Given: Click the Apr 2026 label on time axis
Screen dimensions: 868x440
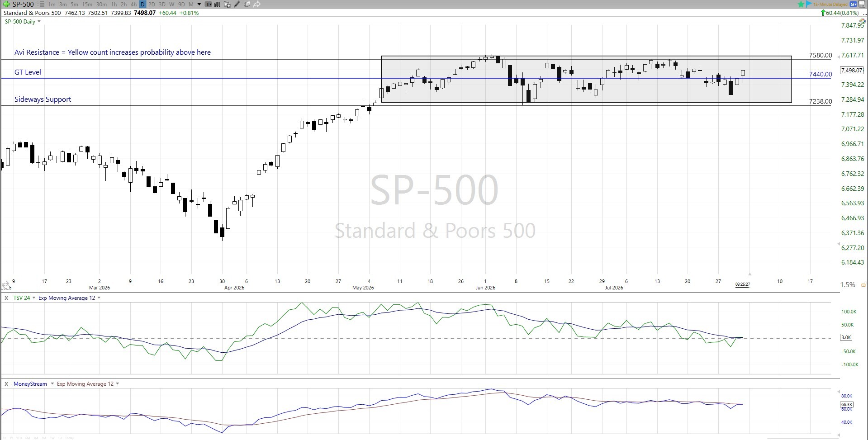Looking at the screenshot, I should (x=234, y=288).
